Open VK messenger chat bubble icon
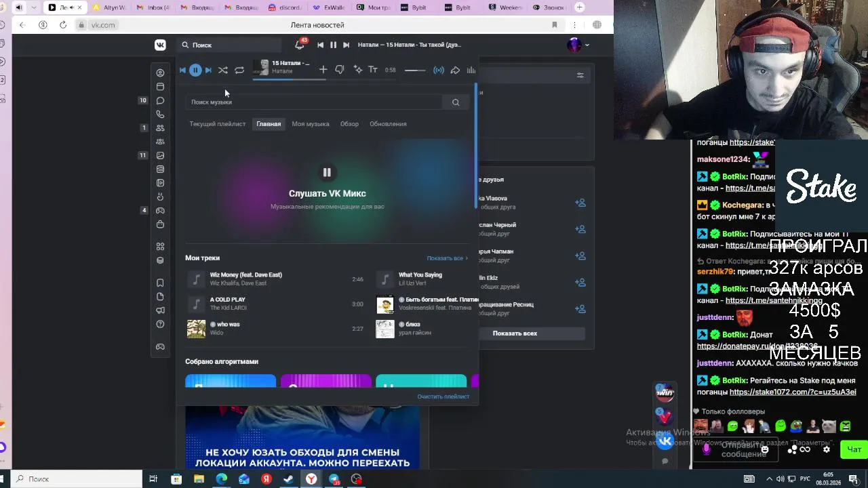The image size is (868, 488). [x=160, y=100]
